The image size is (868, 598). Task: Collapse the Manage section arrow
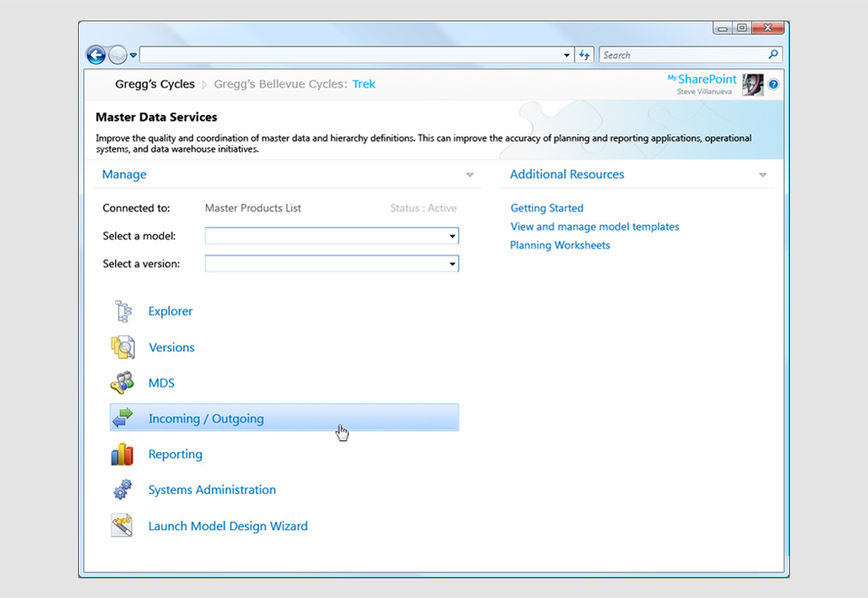pyautogui.click(x=469, y=175)
